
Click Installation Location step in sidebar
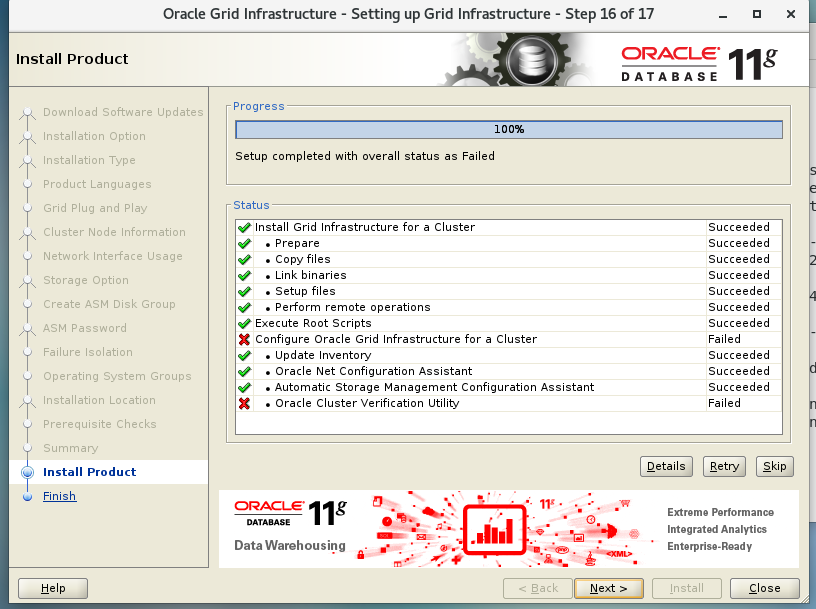click(99, 400)
